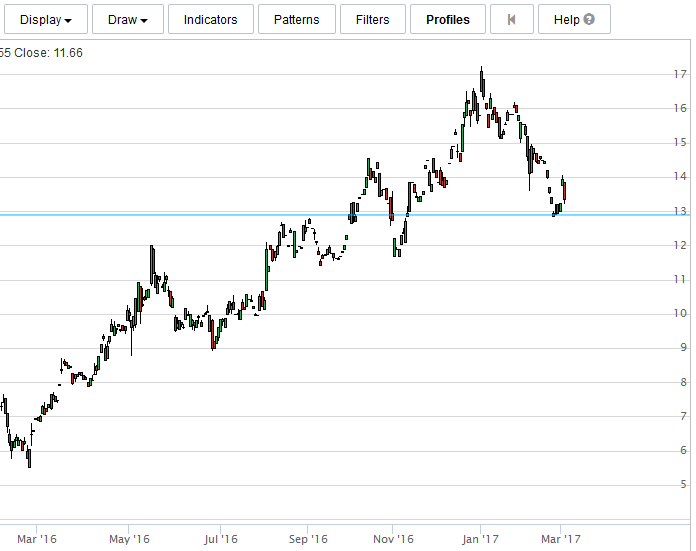Click the Nov '16 date axis label
The height and width of the screenshot is (551, 696).
click(x=393, y=539)
